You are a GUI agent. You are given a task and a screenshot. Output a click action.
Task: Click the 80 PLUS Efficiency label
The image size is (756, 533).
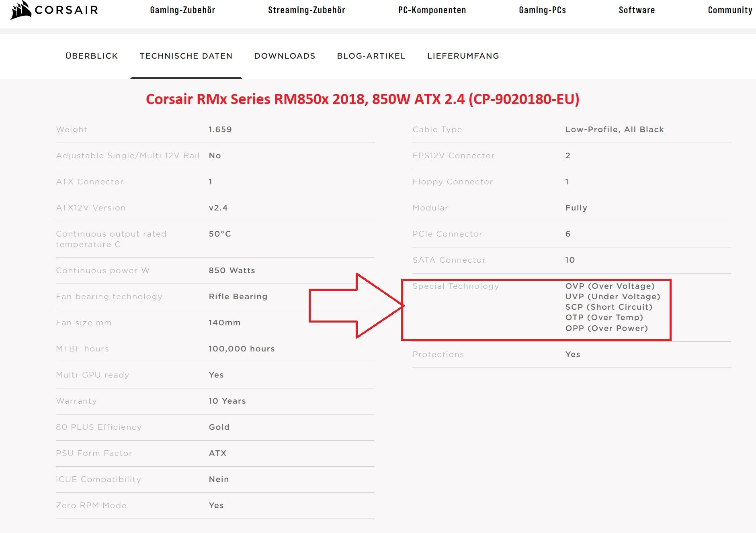click(x=99, y=427)
